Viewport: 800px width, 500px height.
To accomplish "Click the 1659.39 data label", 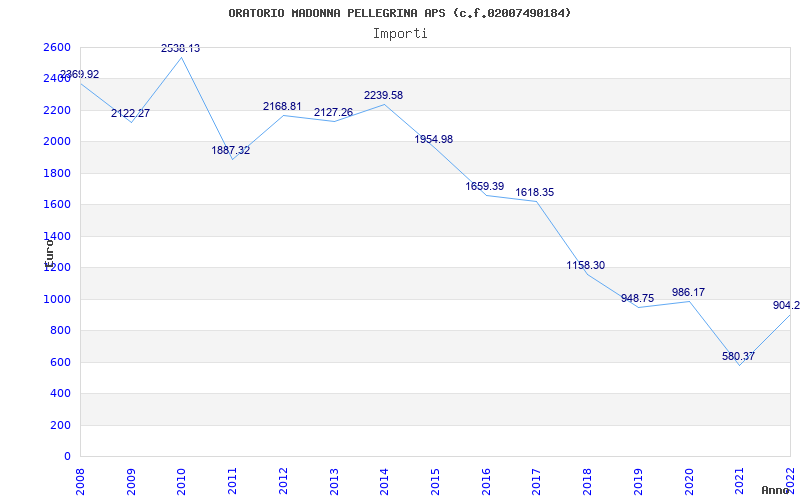I will tap(485, 186).
